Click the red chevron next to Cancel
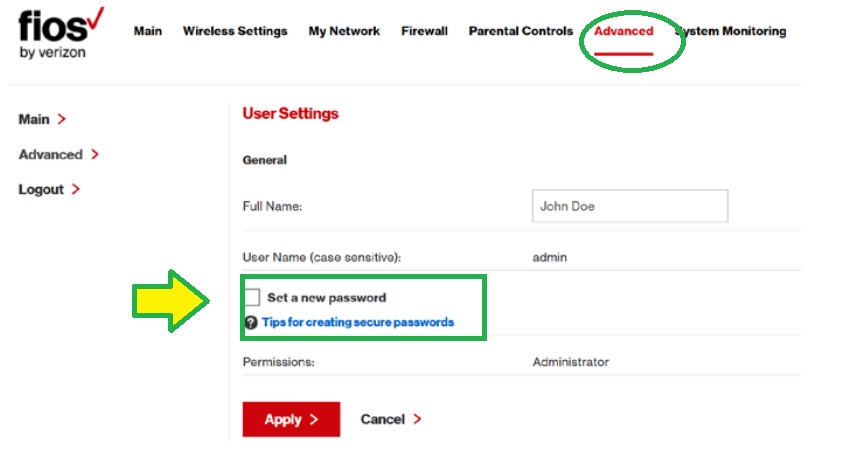Image resolution: width=851 pixels, height=470 pixels. click(x=417, y=420)
